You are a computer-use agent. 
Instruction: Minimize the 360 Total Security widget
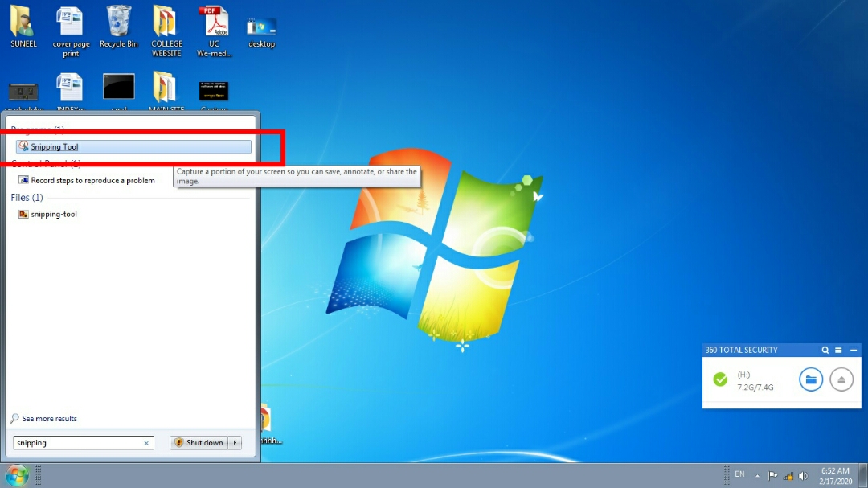(854, 350)
